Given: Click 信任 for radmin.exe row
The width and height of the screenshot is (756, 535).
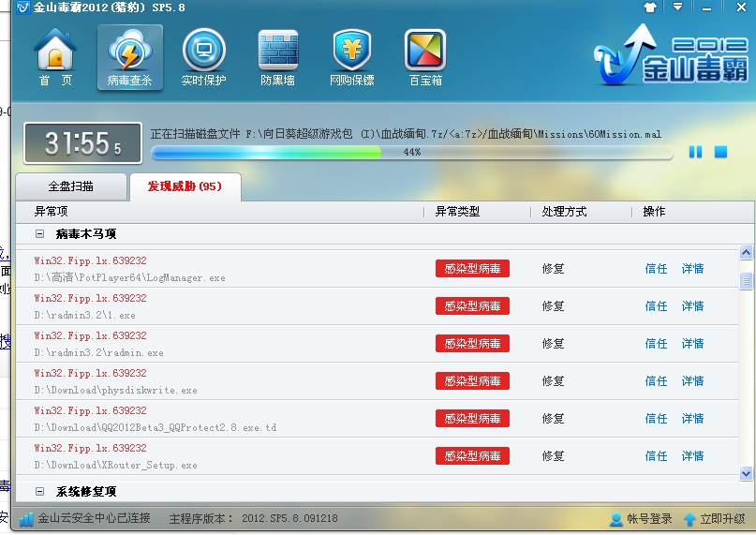Looking at the screenshot, I should point(656,344).
